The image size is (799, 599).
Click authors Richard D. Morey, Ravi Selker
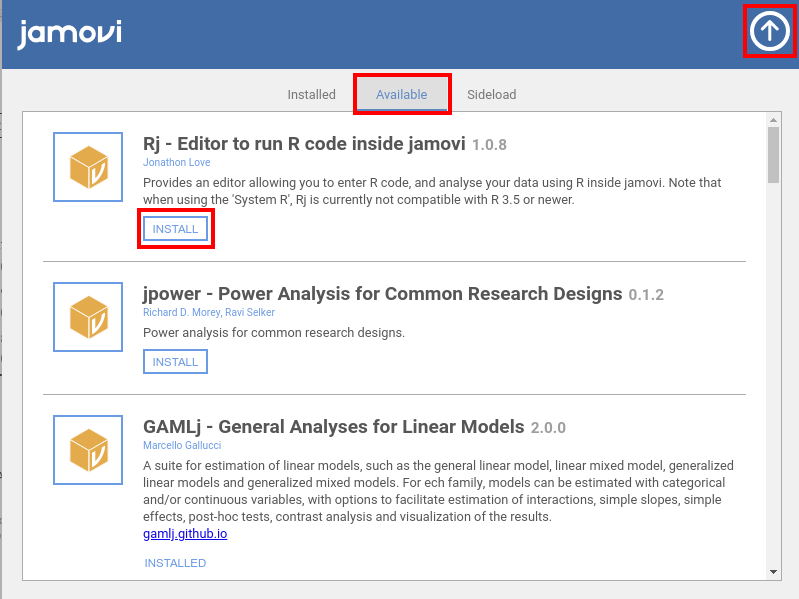(x=209, y=312)
